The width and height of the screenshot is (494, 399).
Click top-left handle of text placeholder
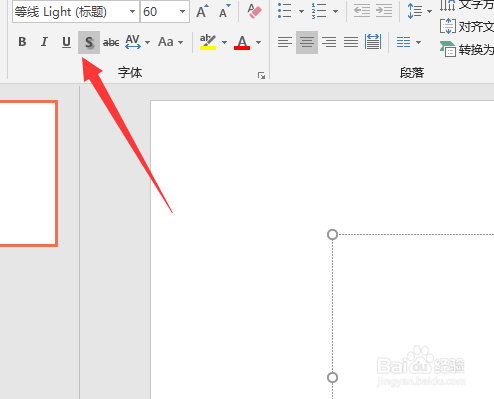pyautogui.click(x=332, y=235)
